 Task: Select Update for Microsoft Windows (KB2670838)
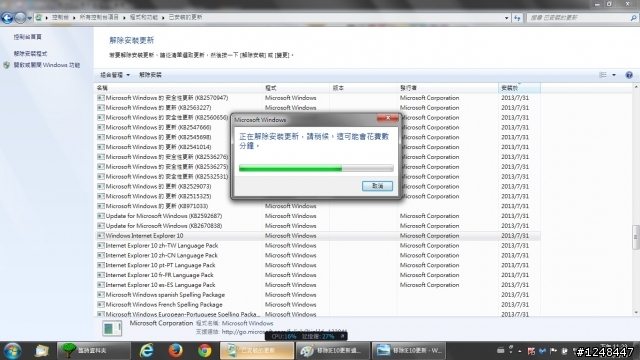(x=318, y=226)
